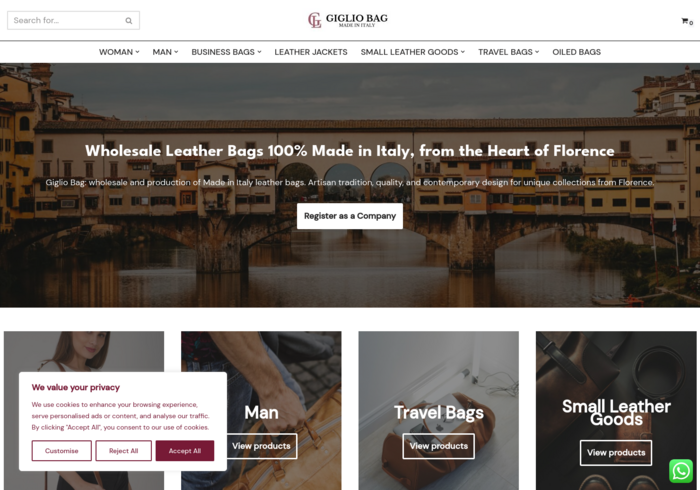Open the LEATHER JACKETS menu item
This screenshot has height=490, width=700.
[x=311, y=52]
